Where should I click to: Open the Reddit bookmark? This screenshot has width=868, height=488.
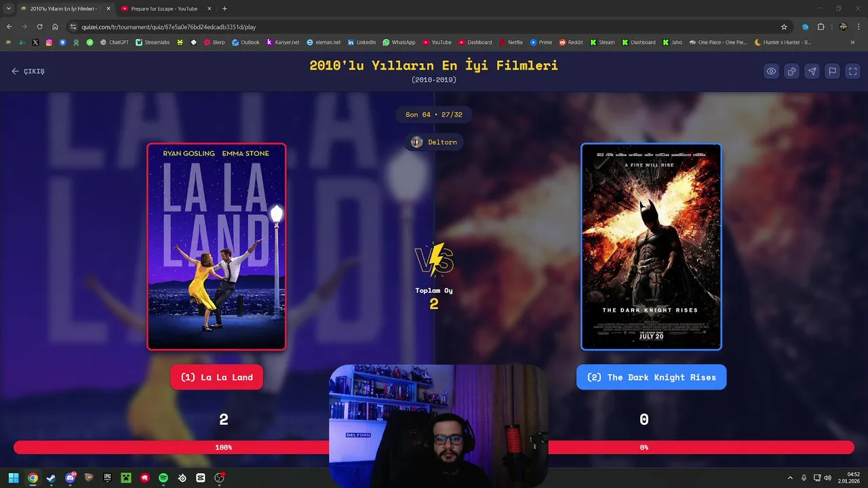(x=571, y=42)
